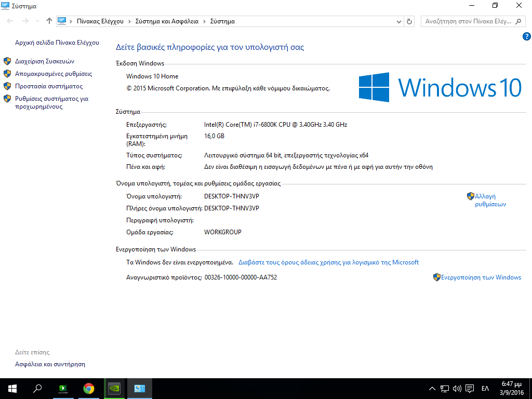Screen dimensions: 532x399
Task: Open Google Chrome from taskbar
Action: 88,389
